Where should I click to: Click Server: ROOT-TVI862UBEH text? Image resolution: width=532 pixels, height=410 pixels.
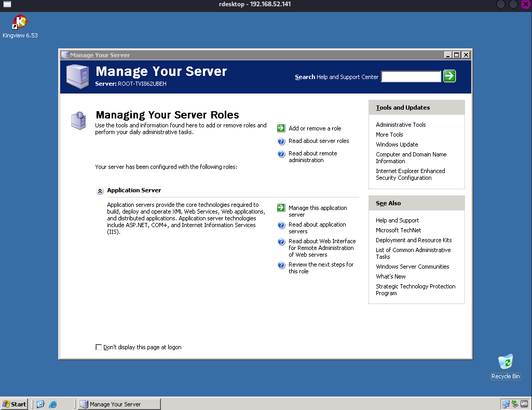tap(131, 84)
